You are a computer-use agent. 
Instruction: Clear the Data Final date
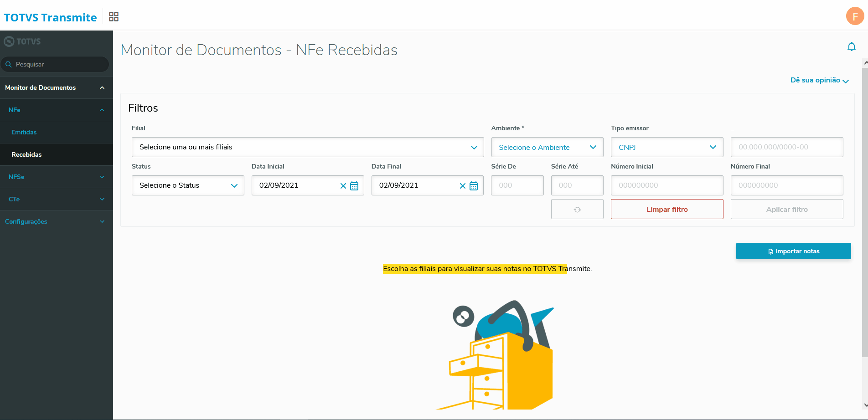coord(463,186)
